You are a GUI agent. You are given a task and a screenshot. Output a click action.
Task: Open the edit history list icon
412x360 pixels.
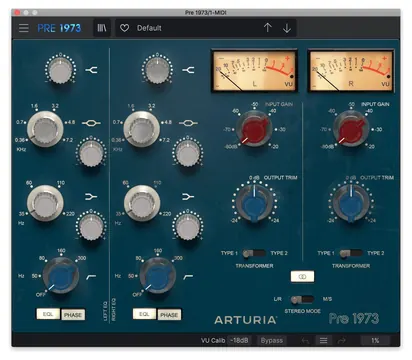[323, 340]
